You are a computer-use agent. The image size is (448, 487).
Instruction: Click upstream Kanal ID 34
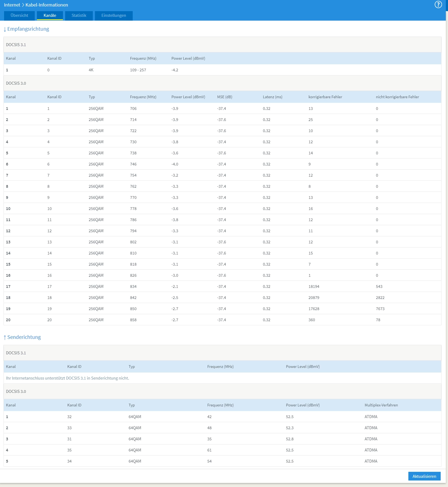tap(69, 461)
